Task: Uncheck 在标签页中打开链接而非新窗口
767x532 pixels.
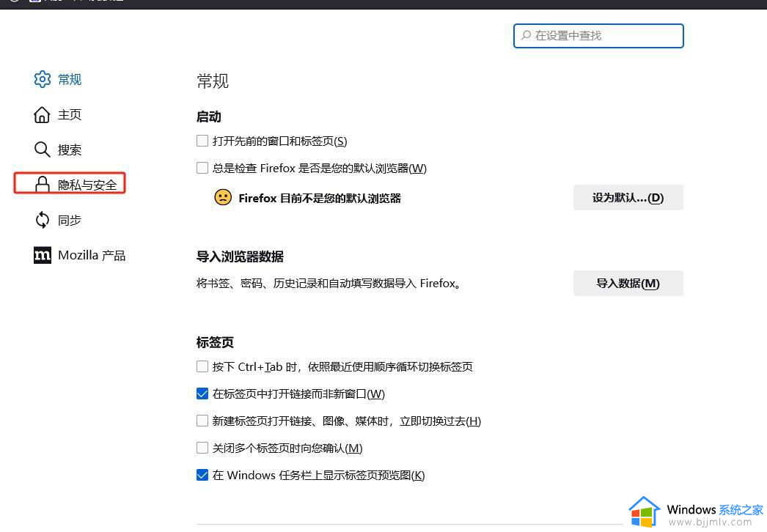Action: click(202, 394)
